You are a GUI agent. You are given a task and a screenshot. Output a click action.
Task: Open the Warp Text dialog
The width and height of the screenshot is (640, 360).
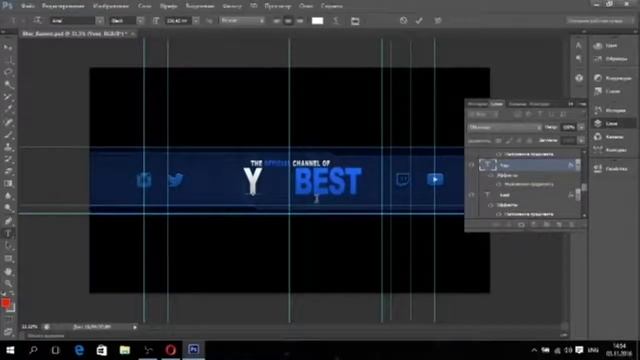click(x=336, y=21)
